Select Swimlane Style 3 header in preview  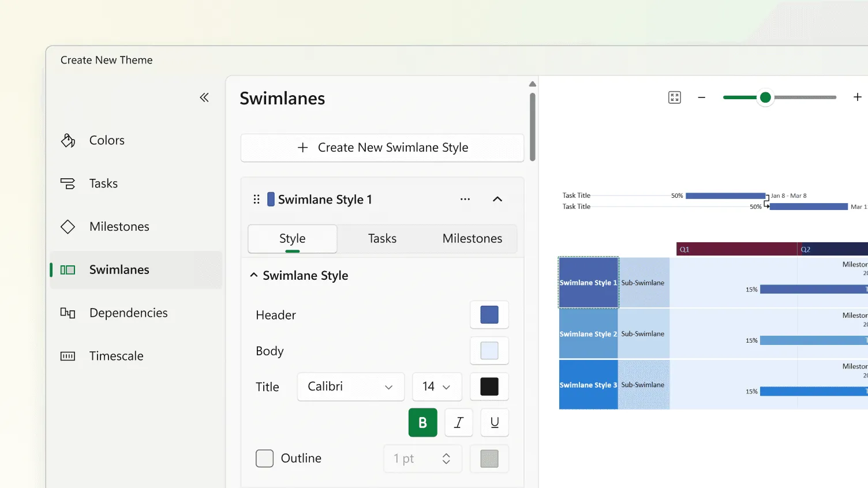pyautogui.click(x=588, y=385)
